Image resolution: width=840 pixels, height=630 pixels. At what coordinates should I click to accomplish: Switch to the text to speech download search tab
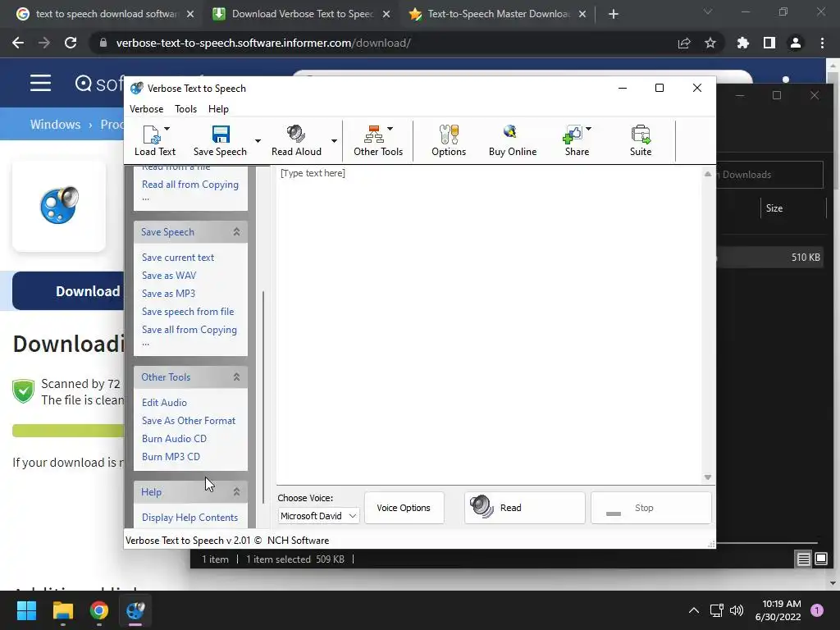click(x=105, y=14)
